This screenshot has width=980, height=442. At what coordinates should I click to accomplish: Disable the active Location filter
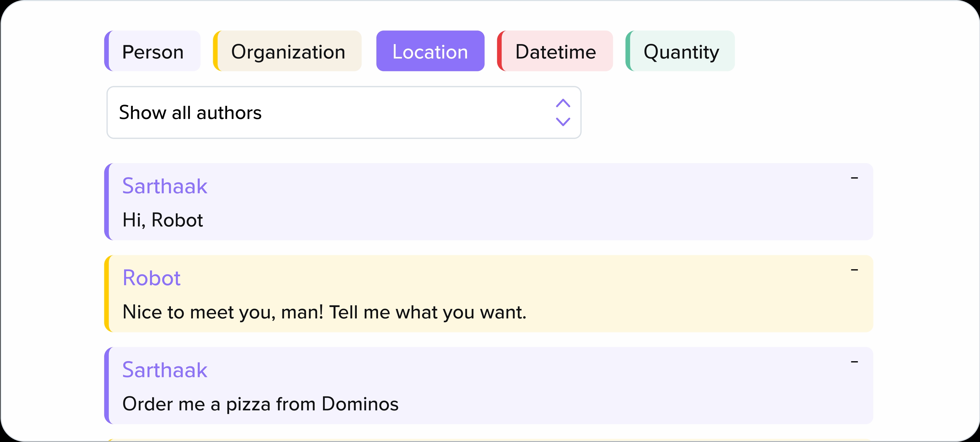tap(430, 51)
